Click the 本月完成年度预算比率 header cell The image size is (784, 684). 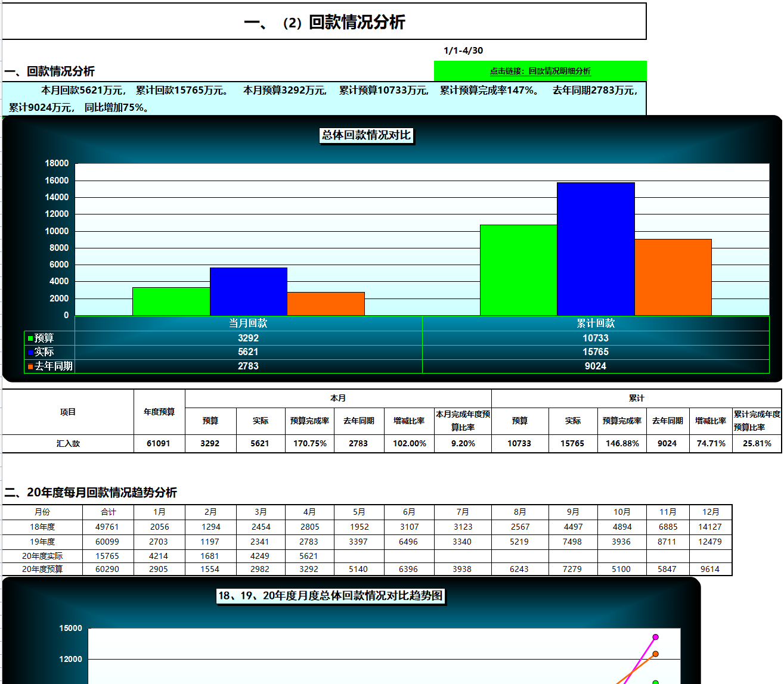point(463,421)
